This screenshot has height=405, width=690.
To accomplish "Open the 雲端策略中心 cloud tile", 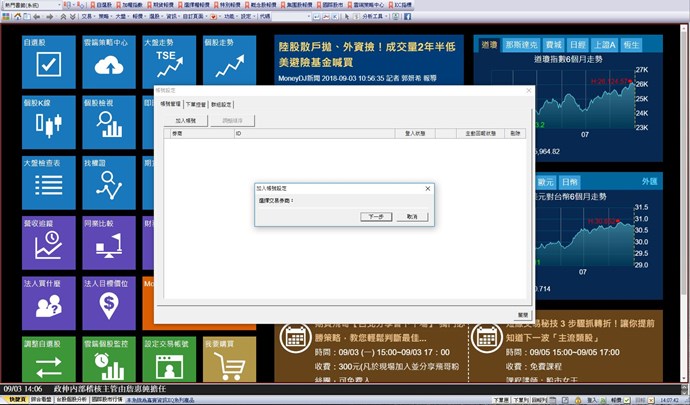I will pyautogui.click(x=107, y=59).
